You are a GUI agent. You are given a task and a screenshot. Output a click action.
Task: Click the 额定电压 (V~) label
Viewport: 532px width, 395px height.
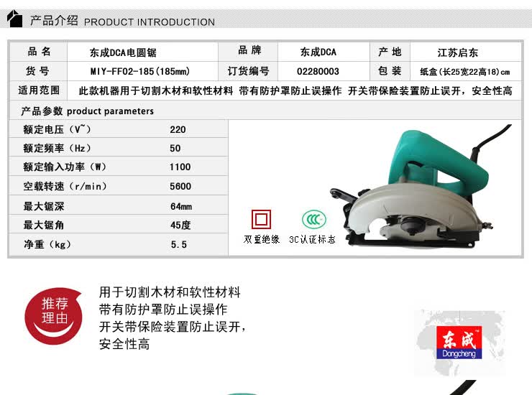[x=57, y=129]
